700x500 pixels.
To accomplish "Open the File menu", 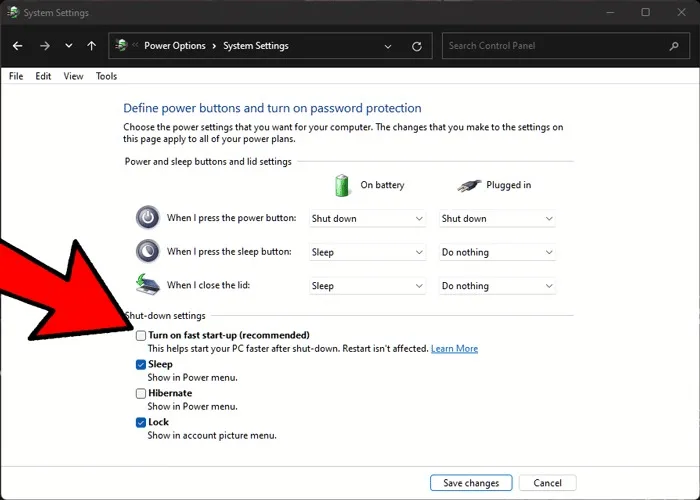I will [x=16, y=76].
